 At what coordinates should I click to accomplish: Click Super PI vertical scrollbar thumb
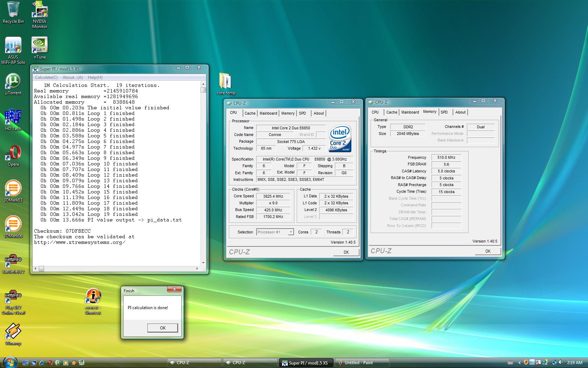203,90
